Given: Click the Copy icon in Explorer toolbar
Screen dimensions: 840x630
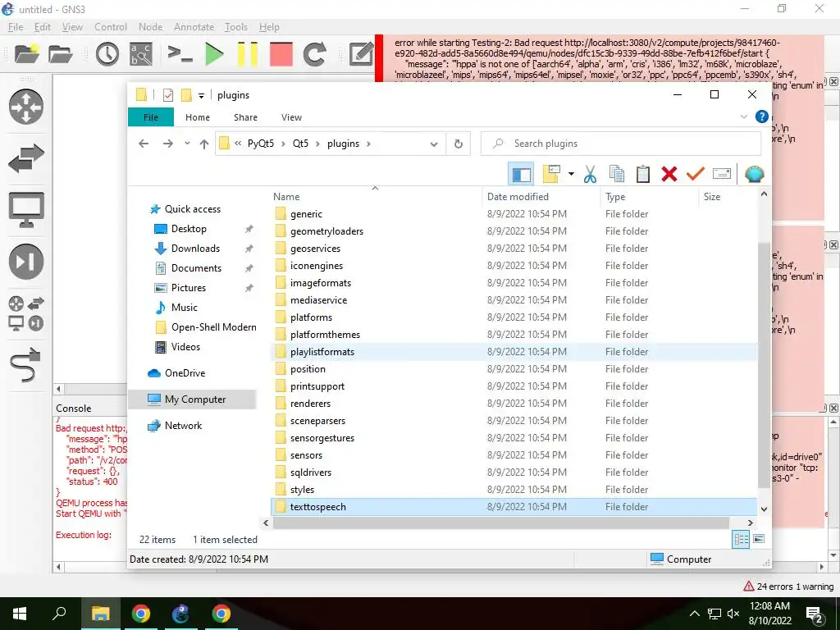Looking at the screenshot, I should coord(617,174).
